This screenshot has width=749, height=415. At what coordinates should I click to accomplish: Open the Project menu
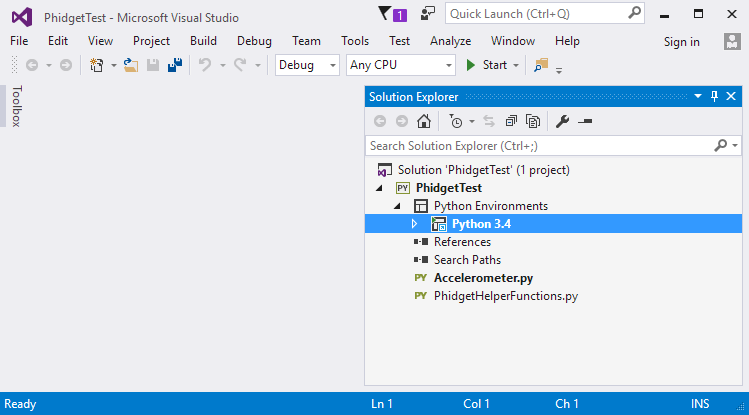point(151,41)
